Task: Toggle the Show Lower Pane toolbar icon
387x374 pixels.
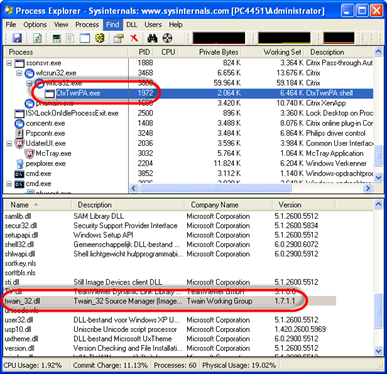Action: pos(85,38)
